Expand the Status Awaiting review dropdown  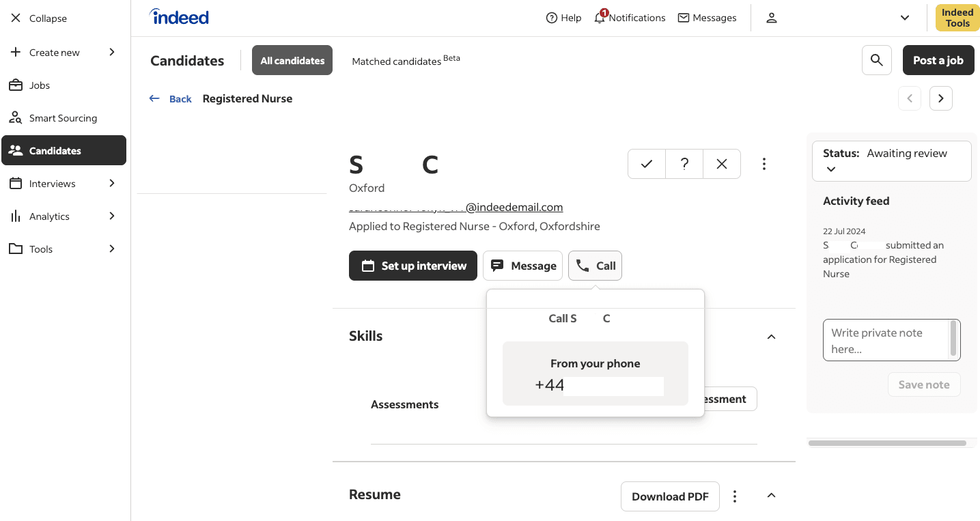pyautogui.click(x=831, y=169)
